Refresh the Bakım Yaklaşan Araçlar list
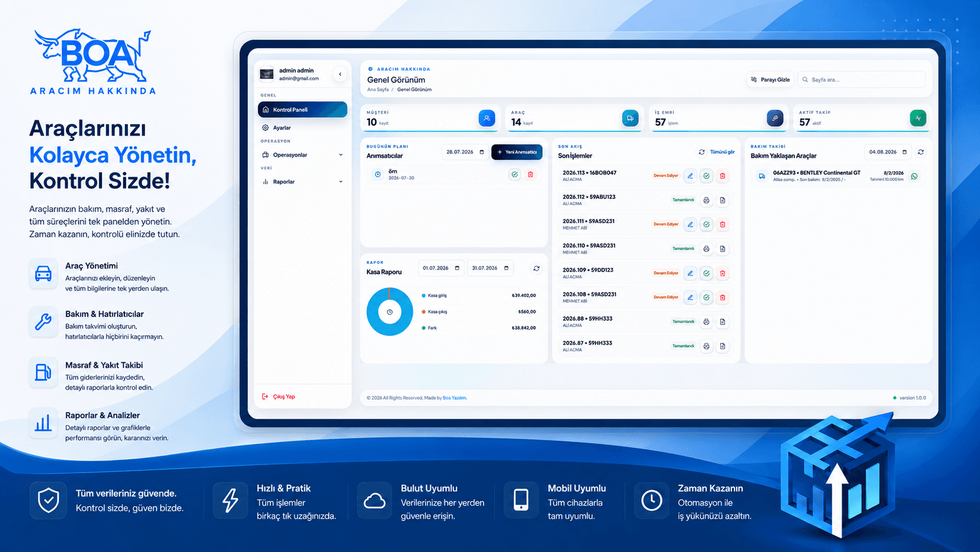The width and height of the screenshot is (980, 552). coord(921,152)
